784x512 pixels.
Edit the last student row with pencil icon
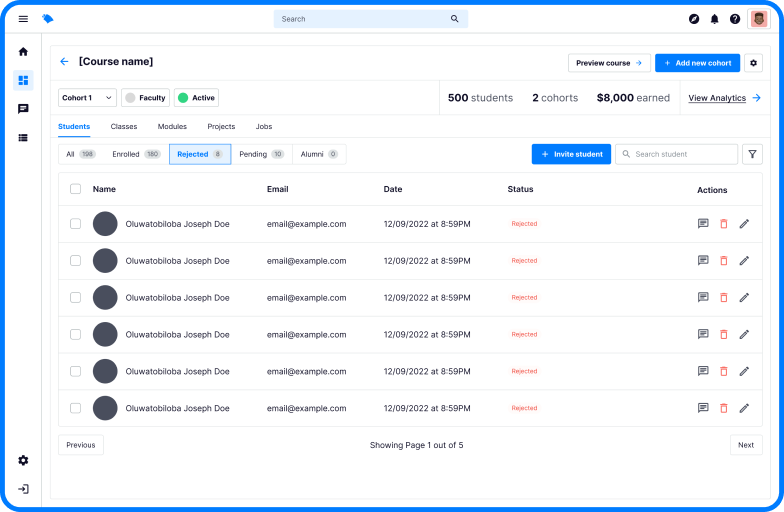pos(744,408)
